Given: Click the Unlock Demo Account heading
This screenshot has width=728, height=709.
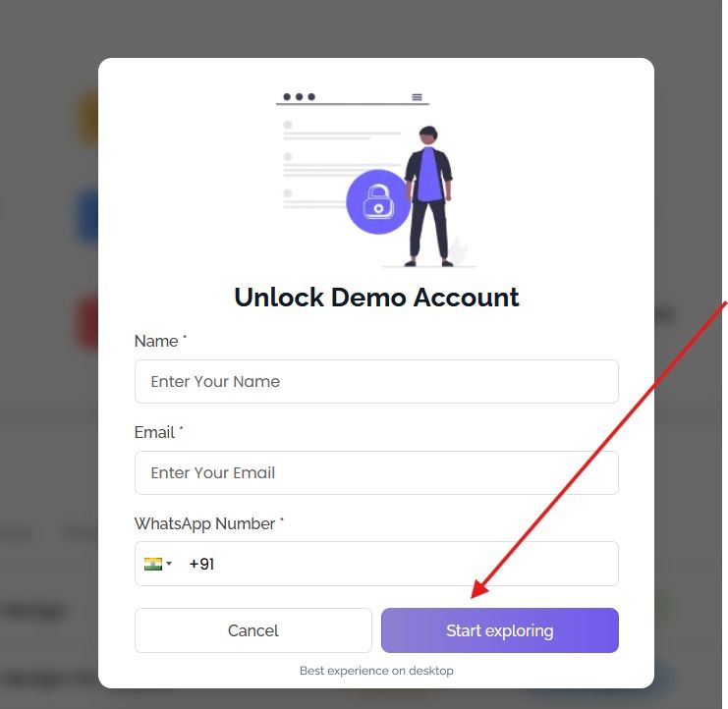Looking at the screenshot, I should coord(376,298).
